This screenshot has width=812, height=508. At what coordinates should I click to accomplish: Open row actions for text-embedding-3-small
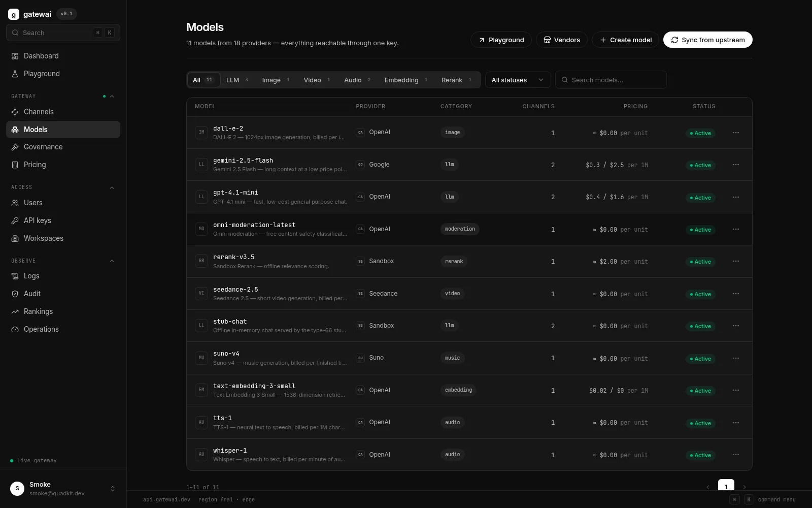click(x=736, y=390)
